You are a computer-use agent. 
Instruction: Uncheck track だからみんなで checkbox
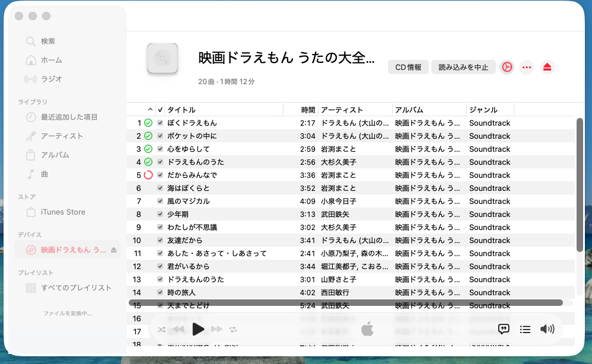(x=160, y=175)
